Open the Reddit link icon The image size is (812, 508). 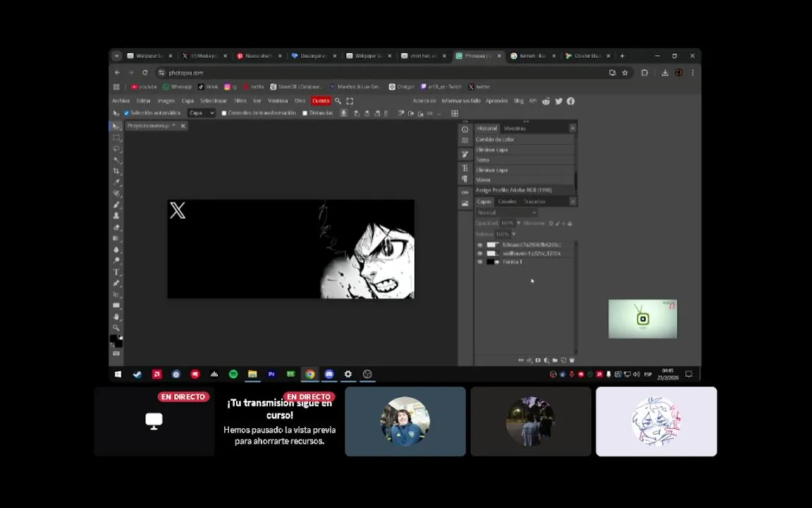546,101
